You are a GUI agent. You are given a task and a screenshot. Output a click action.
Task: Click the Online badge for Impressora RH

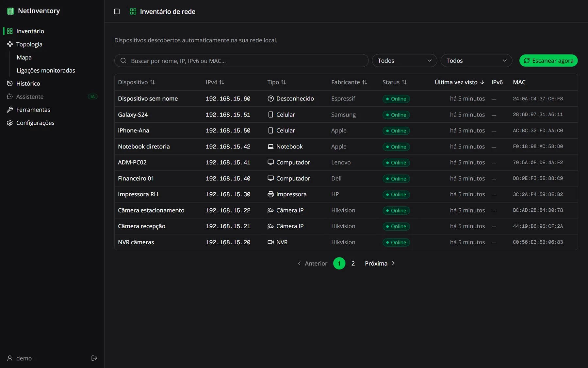396,194
